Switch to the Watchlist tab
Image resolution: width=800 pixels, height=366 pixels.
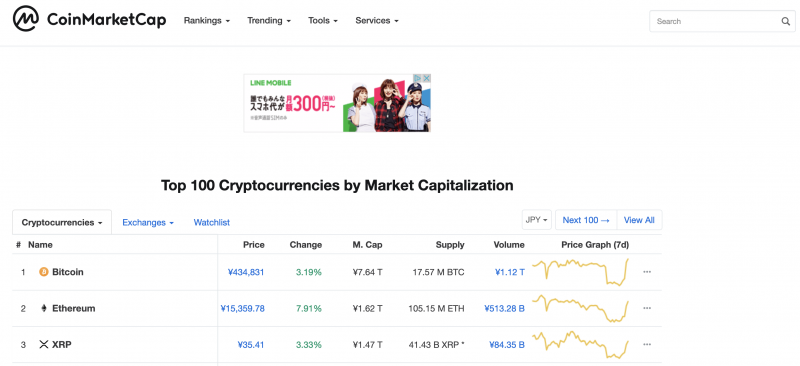pyautogui.click(x=212, y=223)
